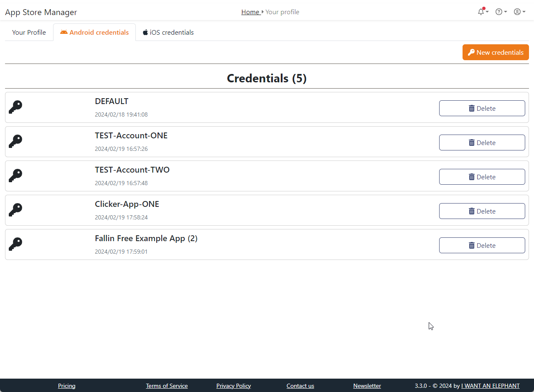Click the key icon beside Clicker-App-ONE
Viewport: 534px width, 392px height.
[x=15, y=210]
